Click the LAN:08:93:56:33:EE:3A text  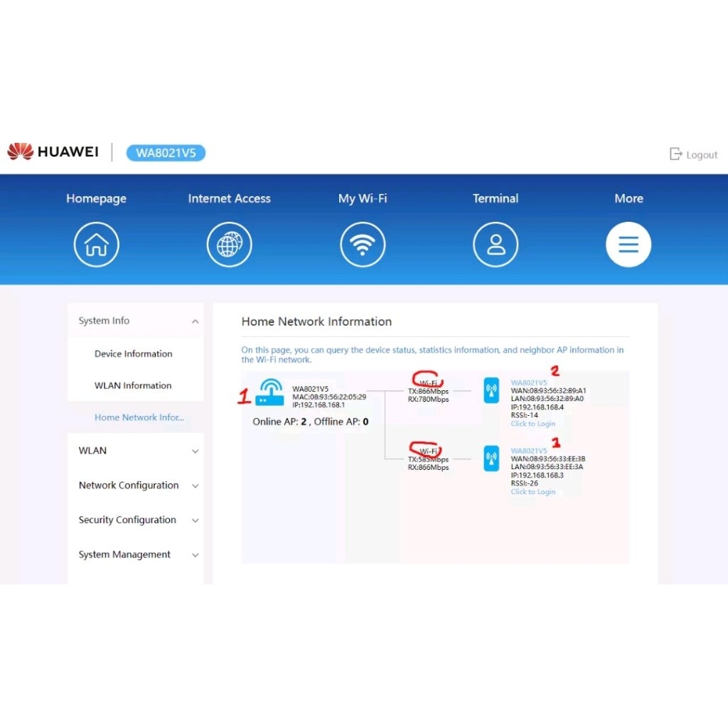click(547, 466)
